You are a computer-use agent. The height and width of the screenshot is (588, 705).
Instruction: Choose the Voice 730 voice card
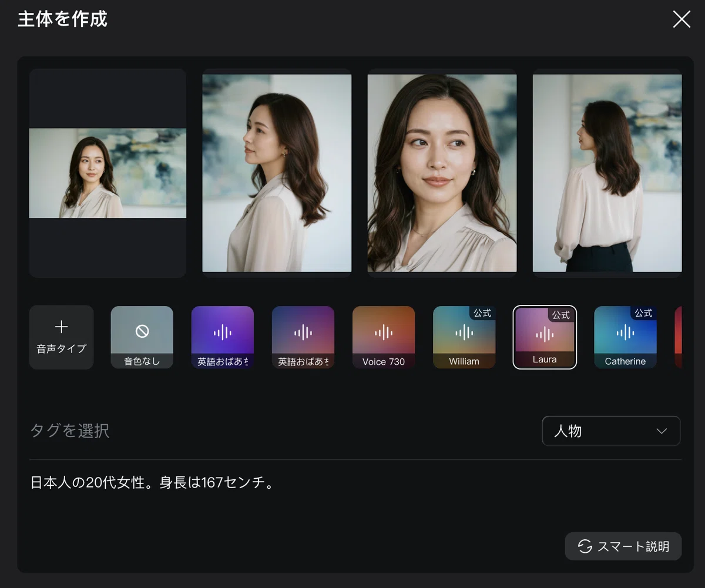click(384, 337)
